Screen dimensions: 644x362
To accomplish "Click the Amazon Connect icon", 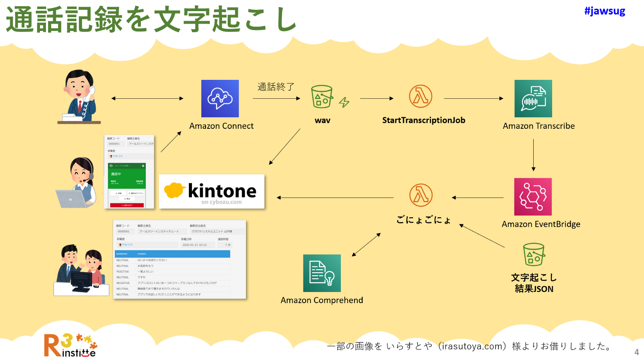I will coord(220,98).
